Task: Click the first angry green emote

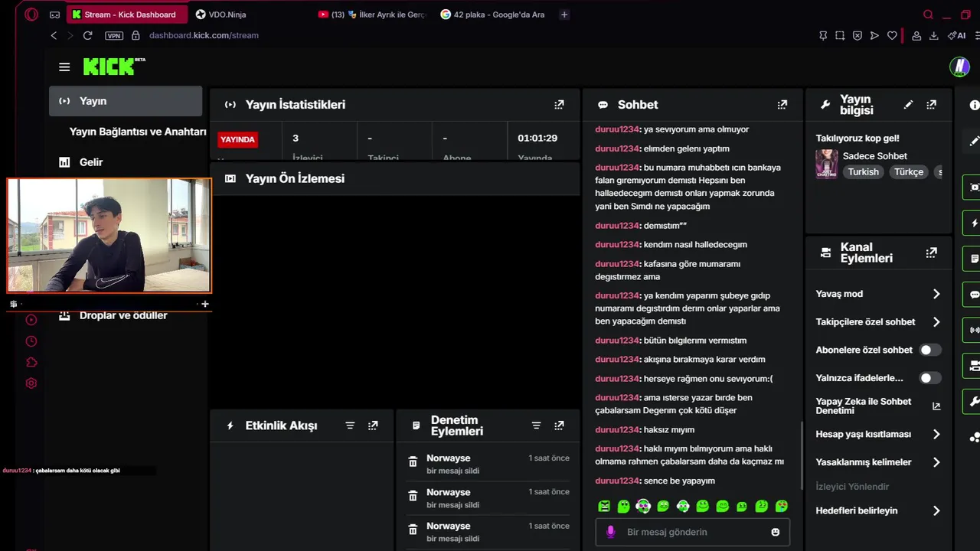Action: 604,506
